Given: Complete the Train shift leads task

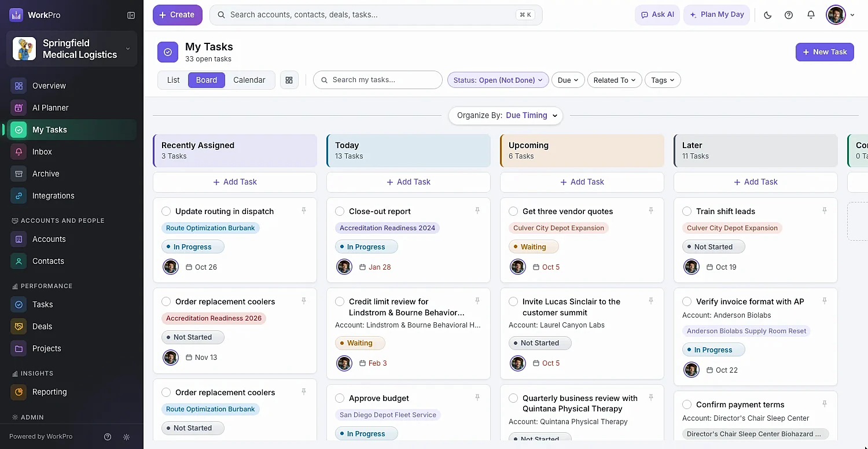Looking at the screenshot, I should pos(687,211).
